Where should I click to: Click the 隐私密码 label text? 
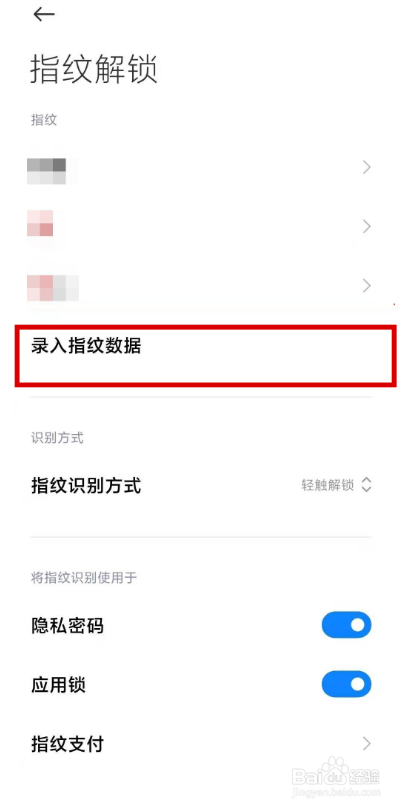coord(68,626)
